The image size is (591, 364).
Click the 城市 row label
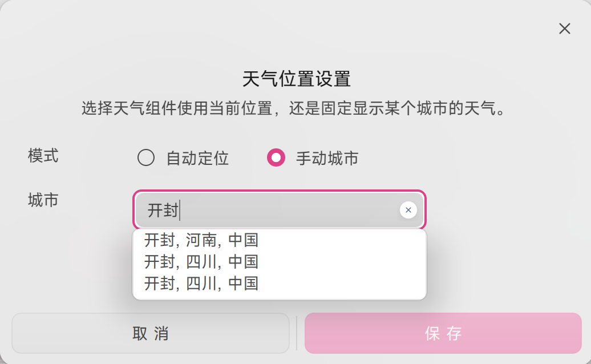pos(43,200)
